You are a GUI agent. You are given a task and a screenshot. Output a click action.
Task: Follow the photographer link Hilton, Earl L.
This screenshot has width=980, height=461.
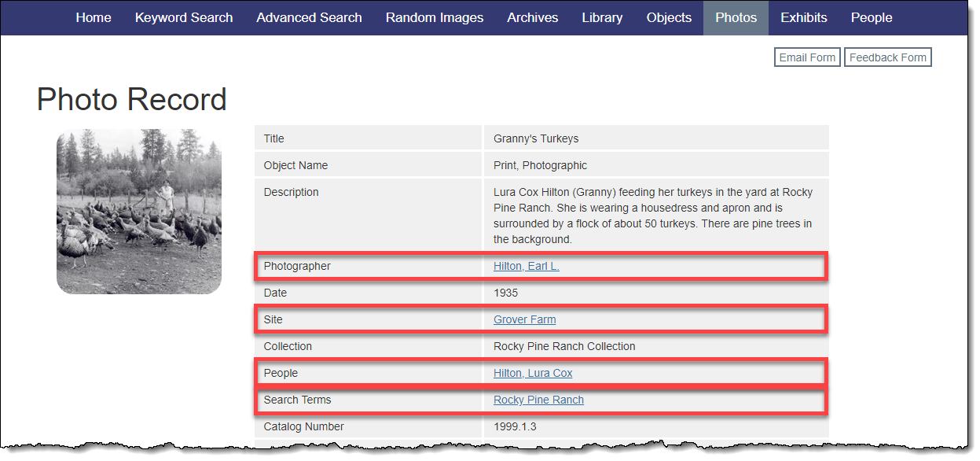(x=527, y=266)
